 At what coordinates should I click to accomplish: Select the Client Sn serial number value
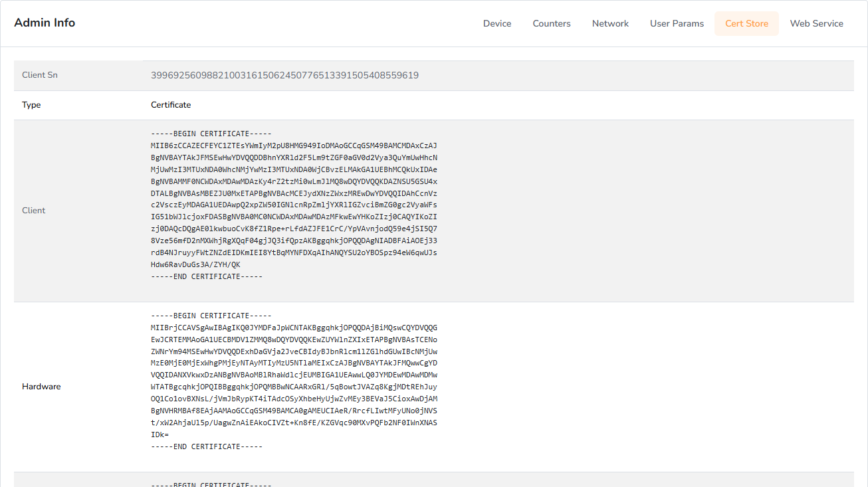[284, 75]
